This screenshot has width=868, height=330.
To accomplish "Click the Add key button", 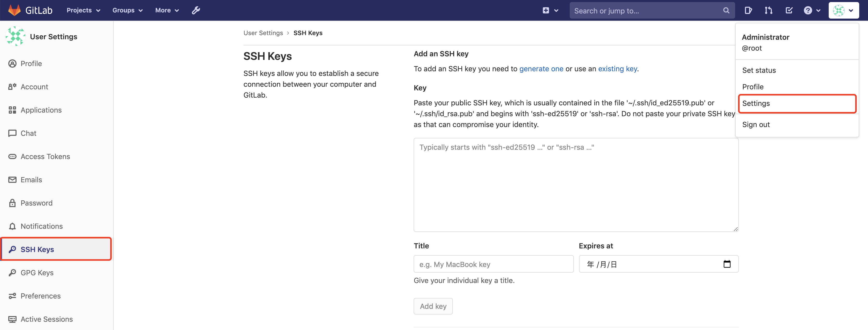I will tap(433, 306).
